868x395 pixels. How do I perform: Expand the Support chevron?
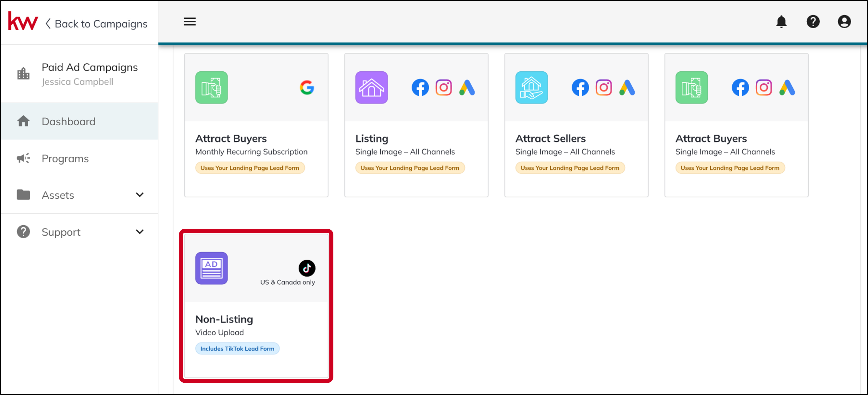tap(140, 232)
